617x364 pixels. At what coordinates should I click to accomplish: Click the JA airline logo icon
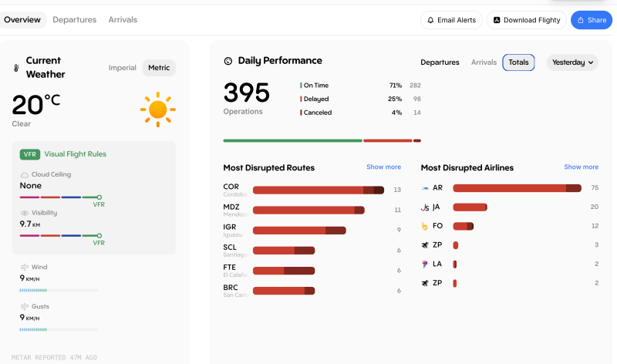point(425,207)
